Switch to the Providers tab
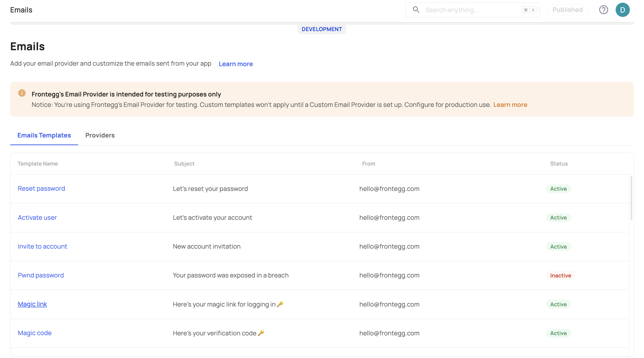Image resolution: width=644 pixels, height=358 pixels. tap(100, 135)
